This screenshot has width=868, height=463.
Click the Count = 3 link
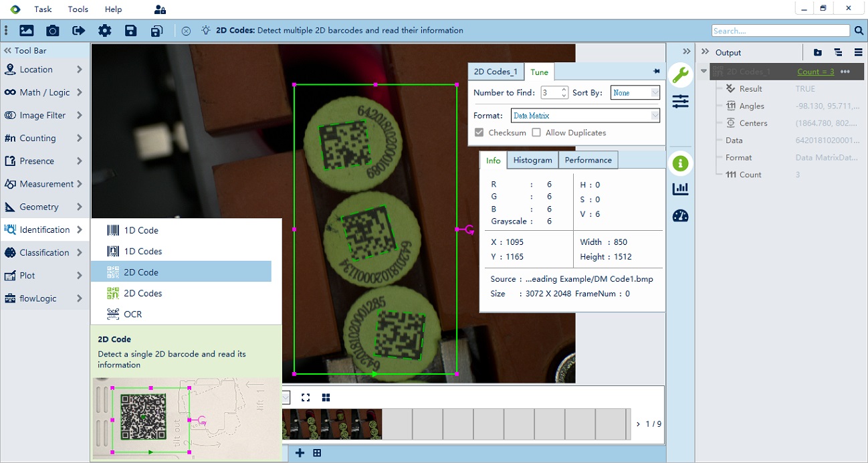click(816, 72)
